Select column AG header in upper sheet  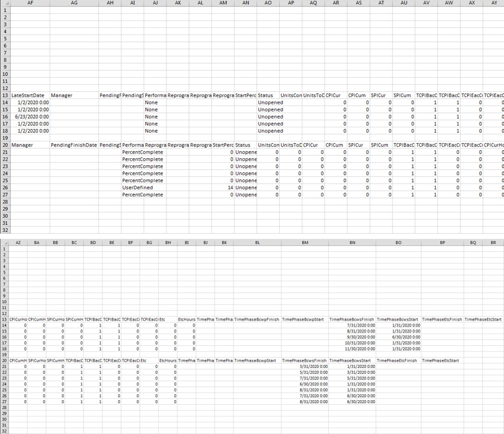74,3
